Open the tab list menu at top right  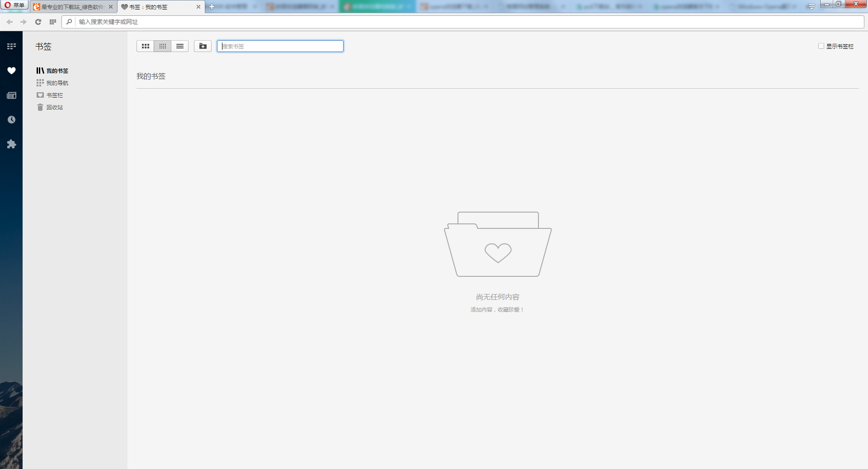pyautogui.click(x=811, y=6)
